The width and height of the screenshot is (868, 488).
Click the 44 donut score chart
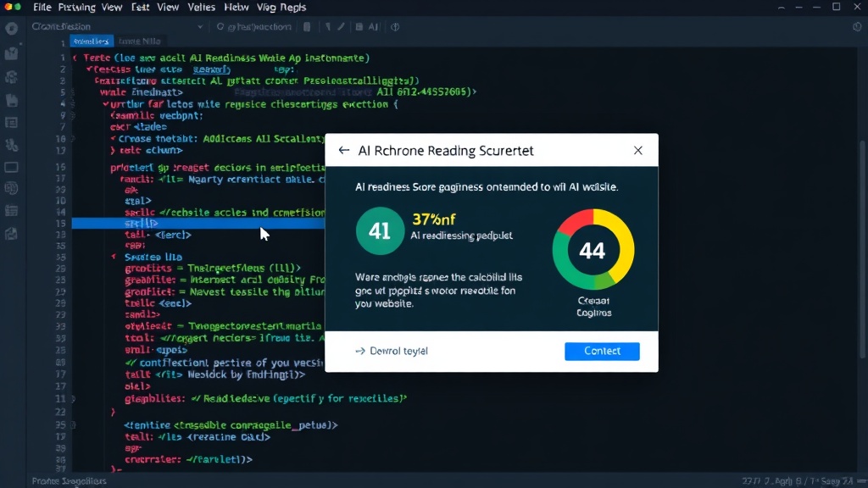593,250
